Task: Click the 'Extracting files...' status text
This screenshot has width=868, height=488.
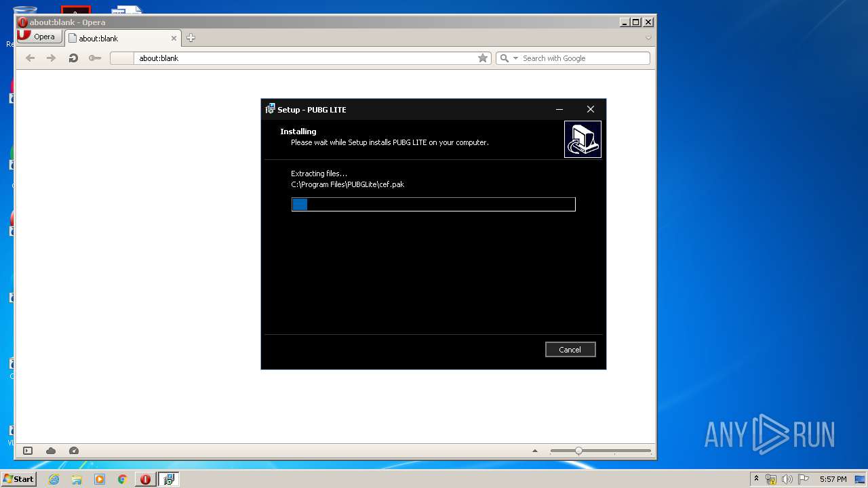Action: click(319, 174)
